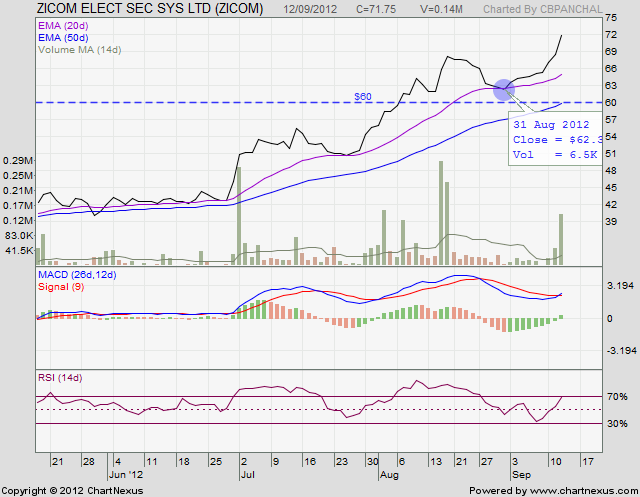
Task: Click the Volume MA (14d) legend label
Action: point(80,50)
